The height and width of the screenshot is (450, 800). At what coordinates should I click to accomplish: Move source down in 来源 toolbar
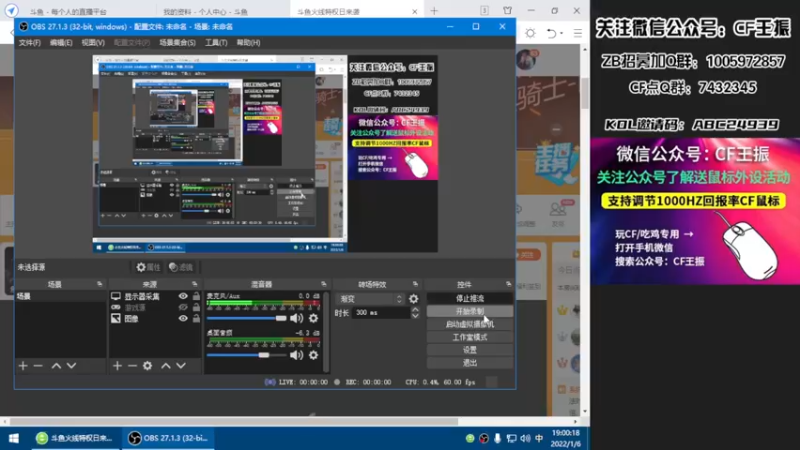[x=181, y=366]
